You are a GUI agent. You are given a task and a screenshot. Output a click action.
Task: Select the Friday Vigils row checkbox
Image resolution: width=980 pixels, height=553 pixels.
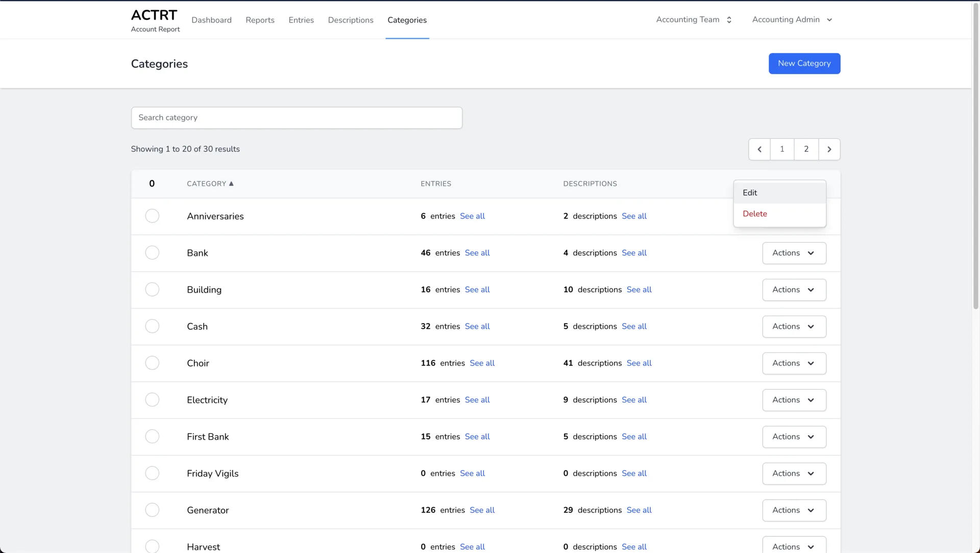coord(152,473)
